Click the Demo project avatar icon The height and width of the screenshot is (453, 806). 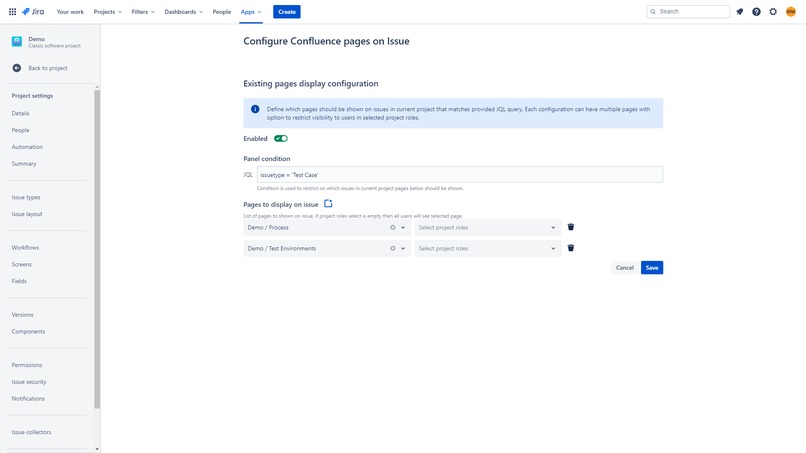tap(17, 42)
